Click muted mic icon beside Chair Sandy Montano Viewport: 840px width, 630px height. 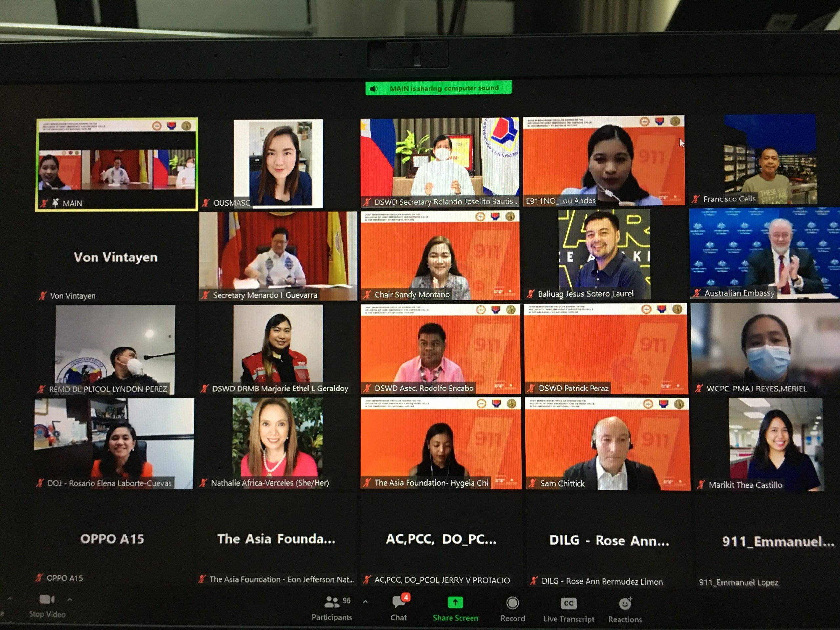(367, 294)
